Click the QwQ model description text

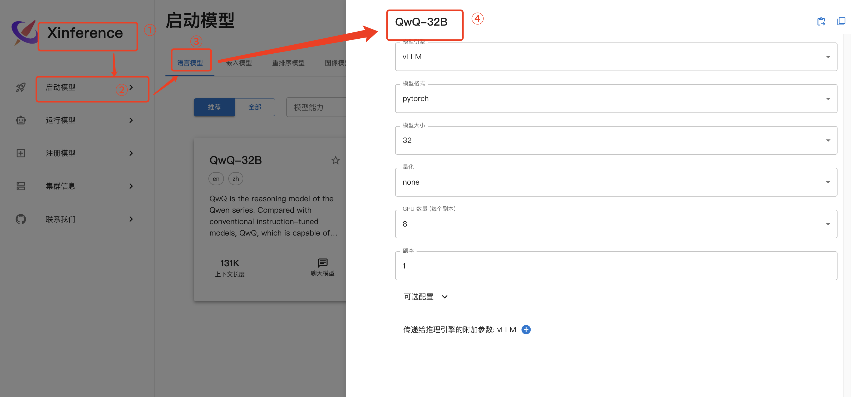273,216
